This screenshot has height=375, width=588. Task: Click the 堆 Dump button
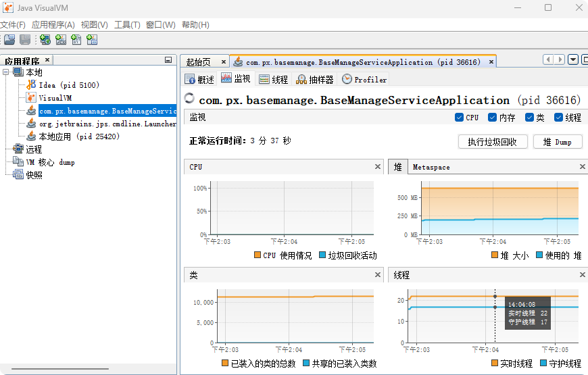[558, 142]
